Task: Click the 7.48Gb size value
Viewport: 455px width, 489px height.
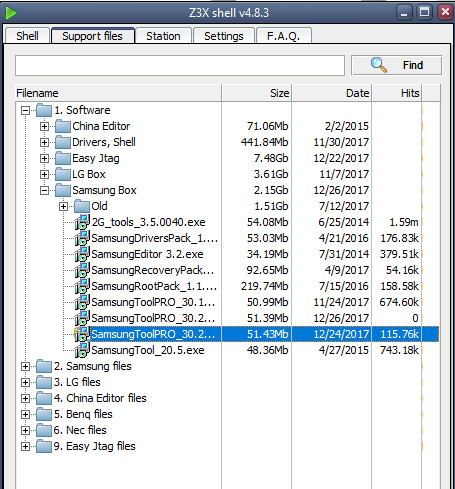Action: click(x=271, y=158)
